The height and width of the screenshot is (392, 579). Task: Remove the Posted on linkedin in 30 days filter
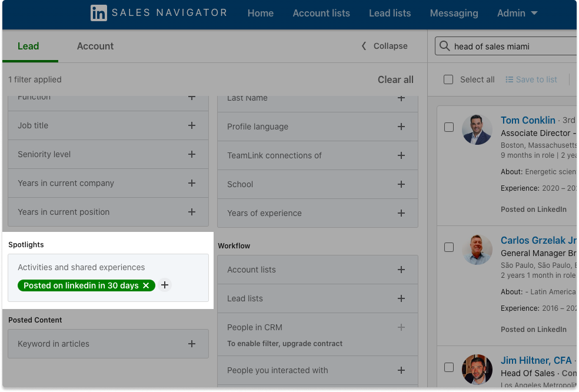tap(147, 285)
